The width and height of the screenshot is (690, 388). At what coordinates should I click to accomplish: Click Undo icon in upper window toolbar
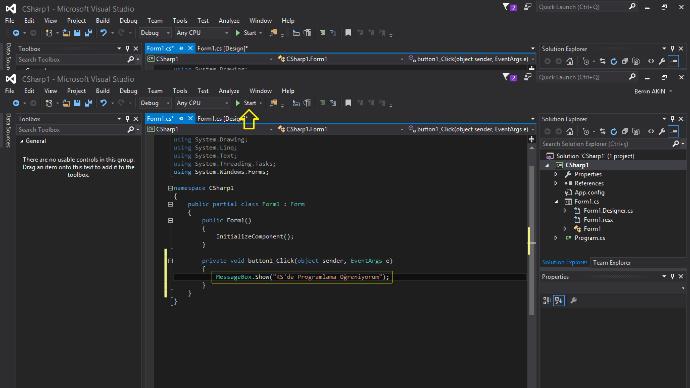(x=103, y=33)
